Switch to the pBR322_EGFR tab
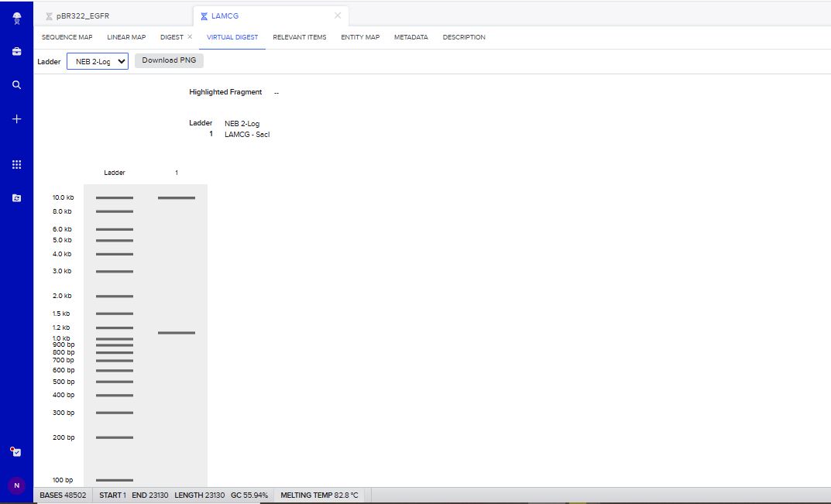The image size is (831, 504). coord(84,15)
